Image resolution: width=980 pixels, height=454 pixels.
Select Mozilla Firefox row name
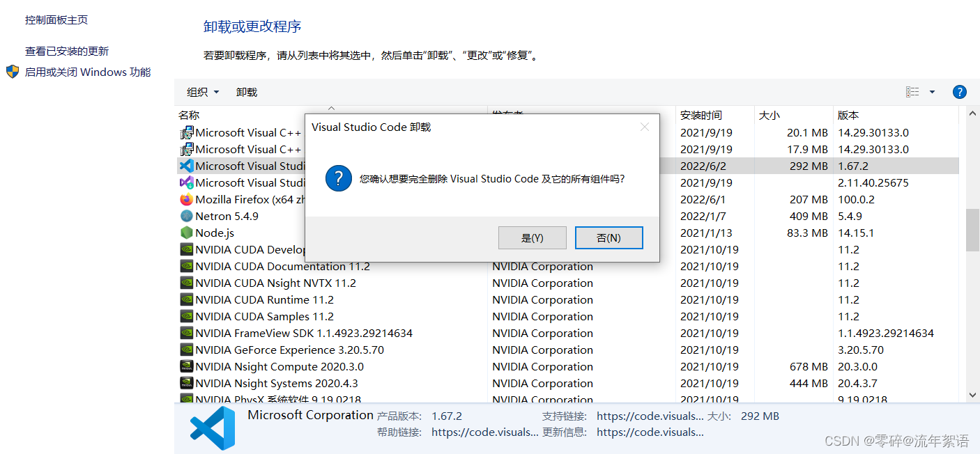[x=250, y=199]
